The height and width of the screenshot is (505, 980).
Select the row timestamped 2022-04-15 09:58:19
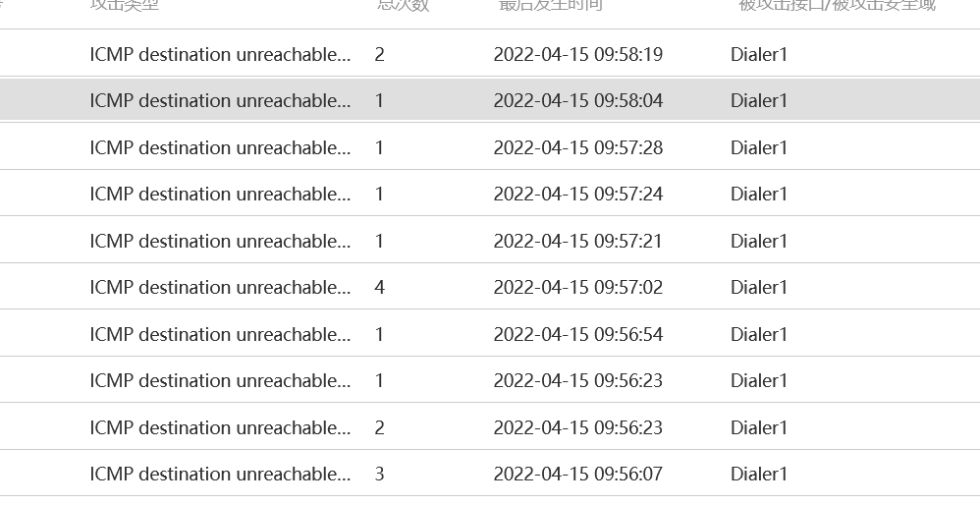577,54
